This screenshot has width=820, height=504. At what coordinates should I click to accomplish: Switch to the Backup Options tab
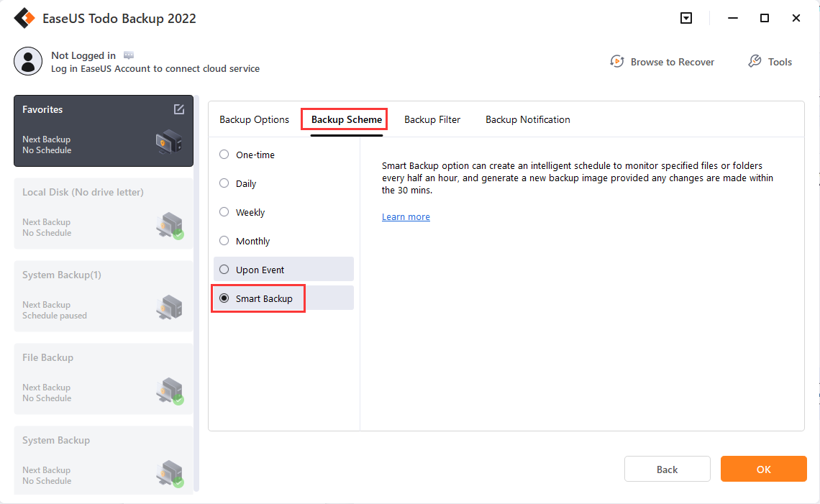coord(254,120)
